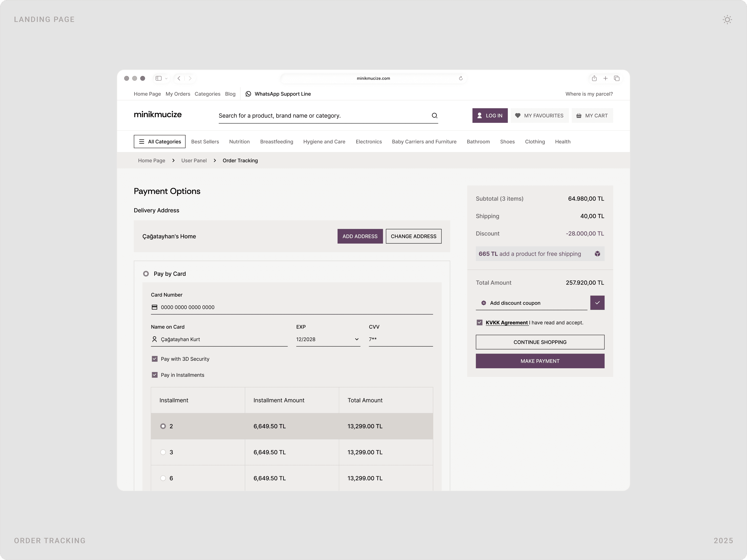Click the MAKE PAYMENT button

(x=540, y=361)
